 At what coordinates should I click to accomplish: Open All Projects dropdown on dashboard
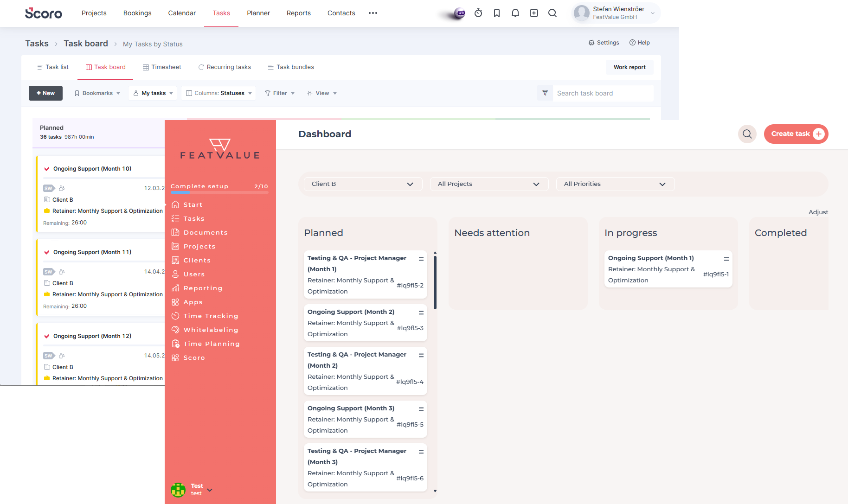coord(489,184)
